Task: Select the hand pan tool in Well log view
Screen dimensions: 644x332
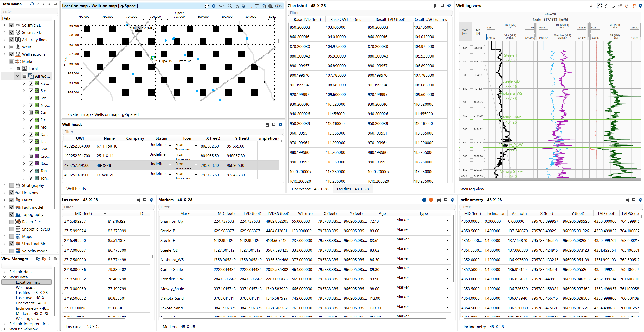Action: pyautogui.click(x=600, y=6)
